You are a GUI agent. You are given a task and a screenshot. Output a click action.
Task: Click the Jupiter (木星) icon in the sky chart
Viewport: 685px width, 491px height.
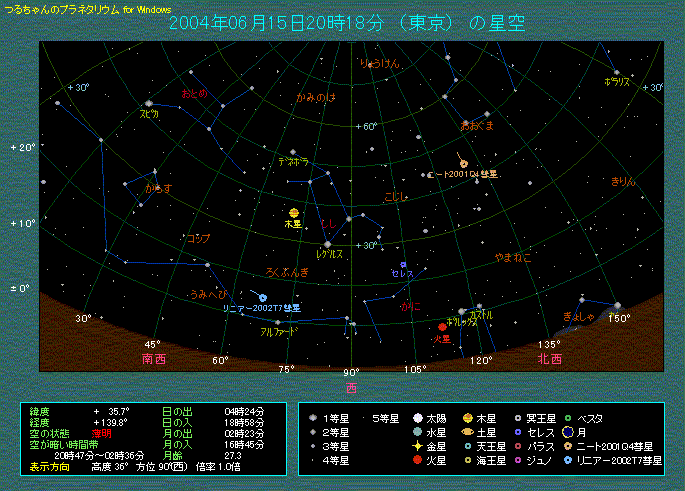click(x=293, y=213)
